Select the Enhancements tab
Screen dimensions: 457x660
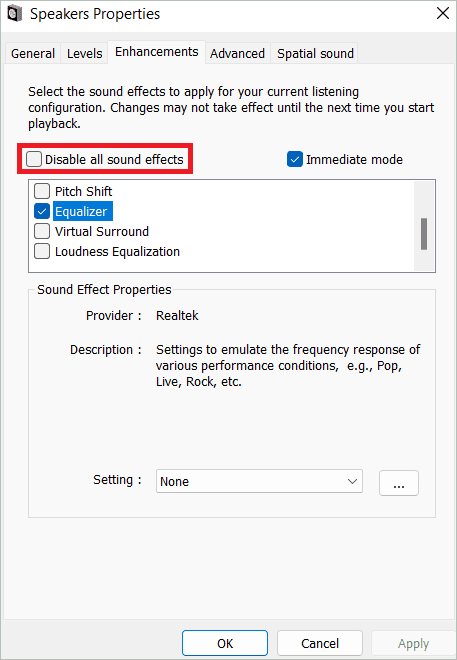click(157, 52)
